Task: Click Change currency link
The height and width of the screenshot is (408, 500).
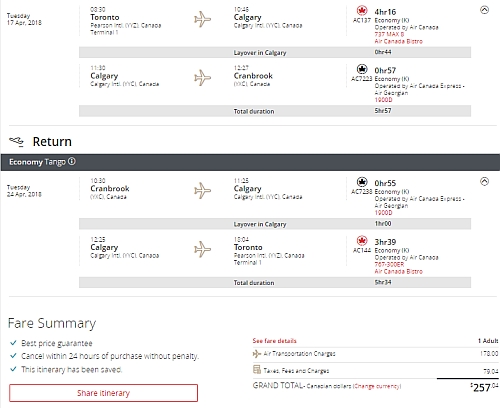Action: point(377,386)
